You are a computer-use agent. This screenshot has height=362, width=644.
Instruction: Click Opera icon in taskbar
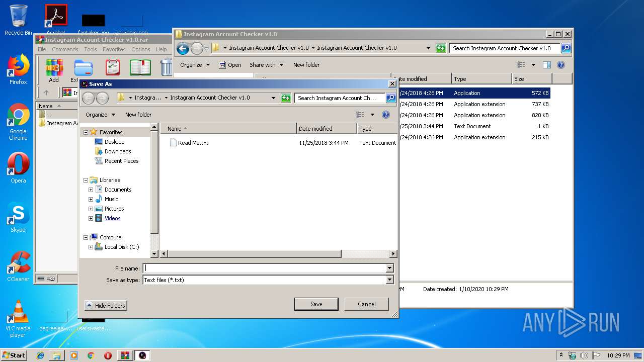click(108, 355)
